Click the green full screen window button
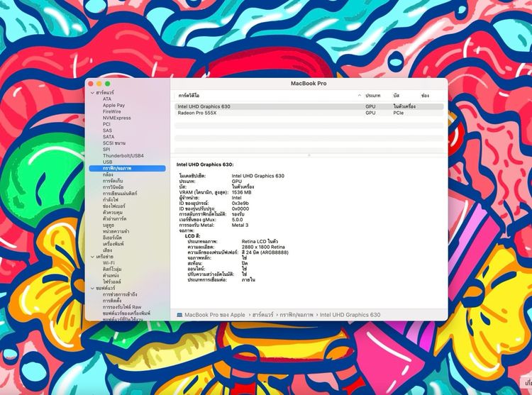532x395 pixels. [x=109, y=84]
